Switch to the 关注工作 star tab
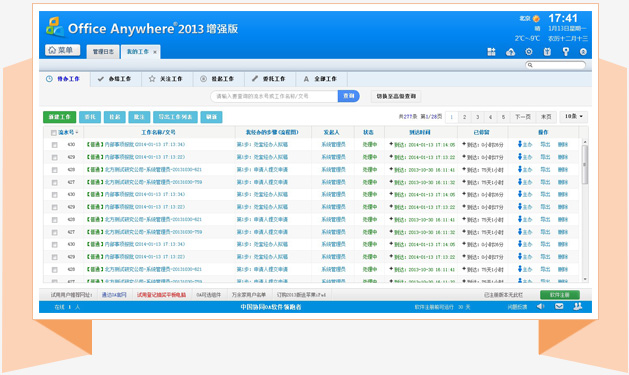This screenshot has height=375, width=629. 167,79
